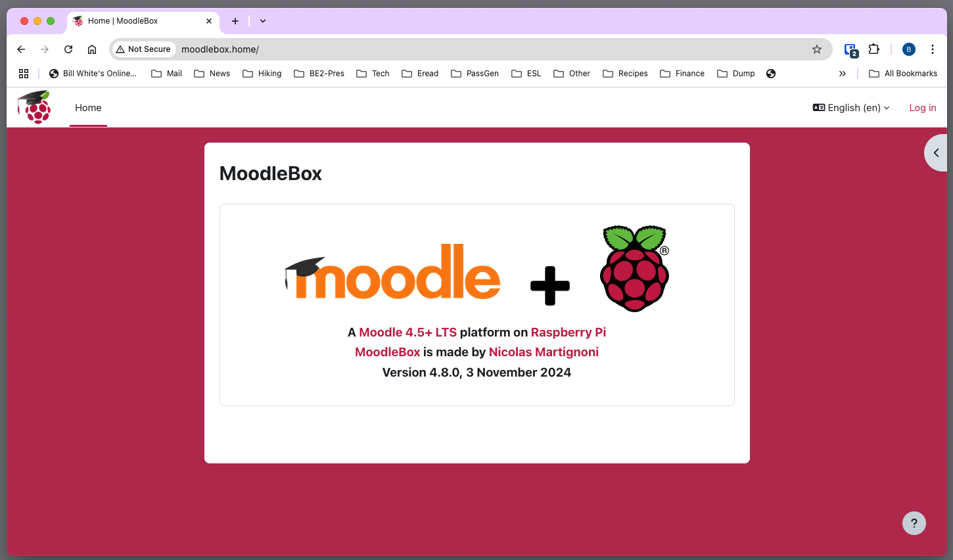Open the News bookmarks folder
Screen dimensions: 953x560
click(212, 74)
